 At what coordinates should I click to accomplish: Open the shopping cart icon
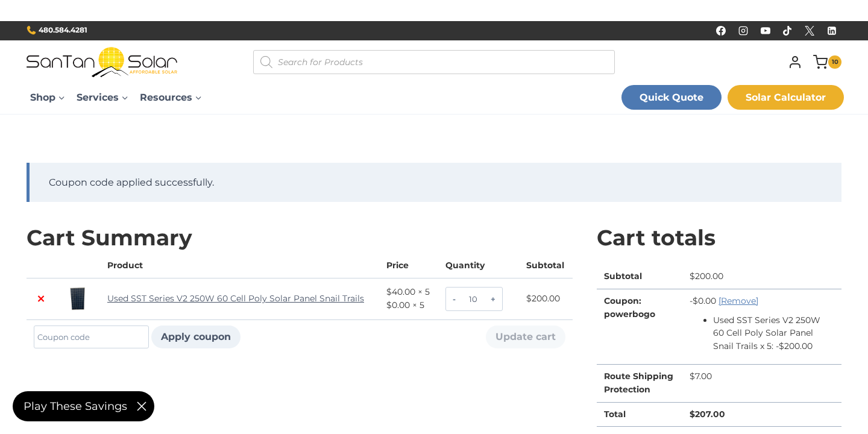tap(820, 62)
